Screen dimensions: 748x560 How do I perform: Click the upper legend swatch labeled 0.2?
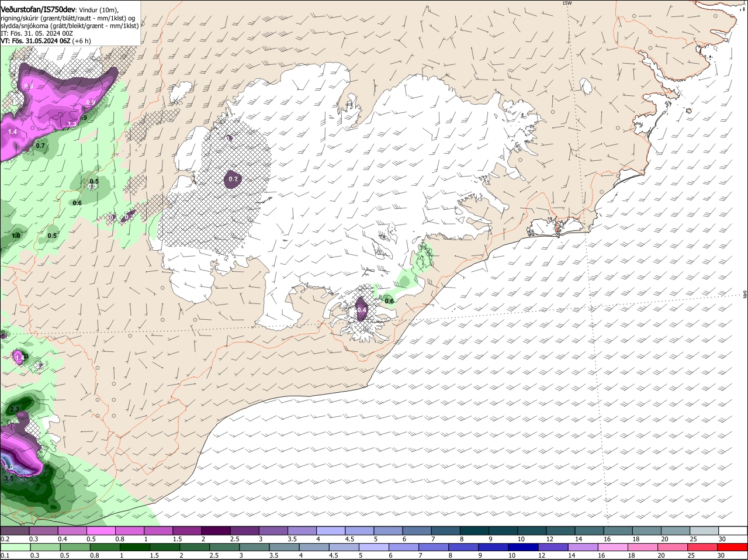tap(15, 530)
